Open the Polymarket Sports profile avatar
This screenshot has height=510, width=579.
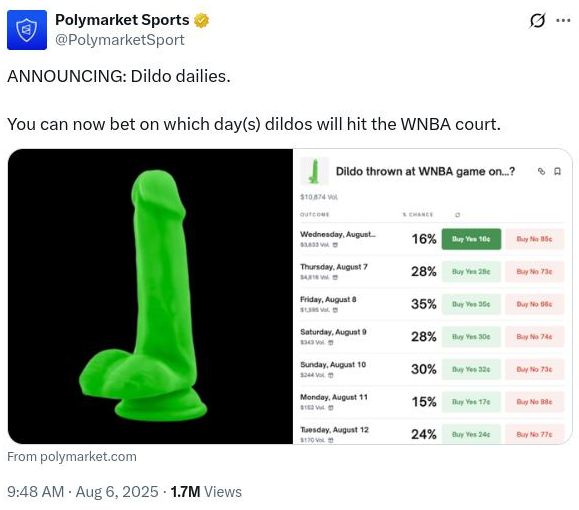click(x=27, y=30)
